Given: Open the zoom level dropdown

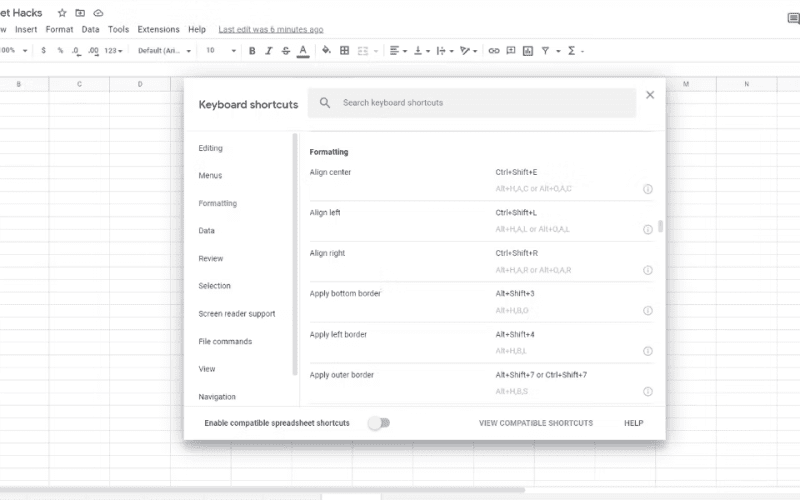Looking at the screenshot, I should coord(14,51).
